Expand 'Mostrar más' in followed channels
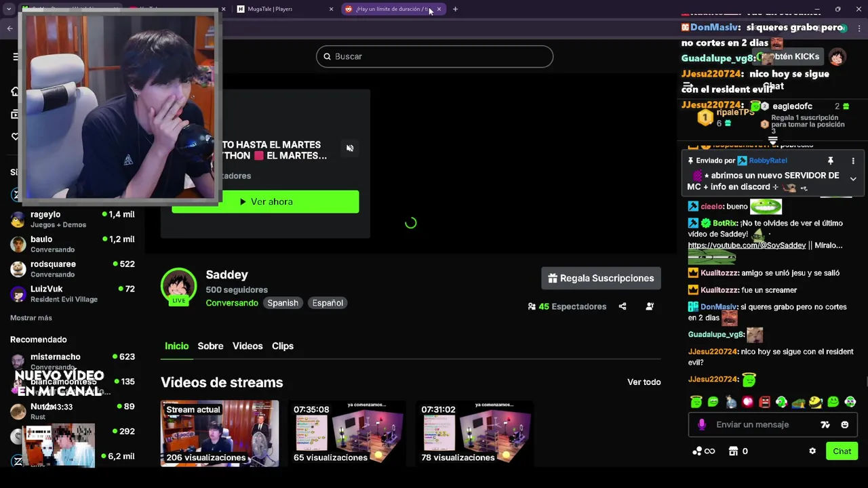Image resolution: width=868 pixels, height=488 pixels. tap(31, 318)
